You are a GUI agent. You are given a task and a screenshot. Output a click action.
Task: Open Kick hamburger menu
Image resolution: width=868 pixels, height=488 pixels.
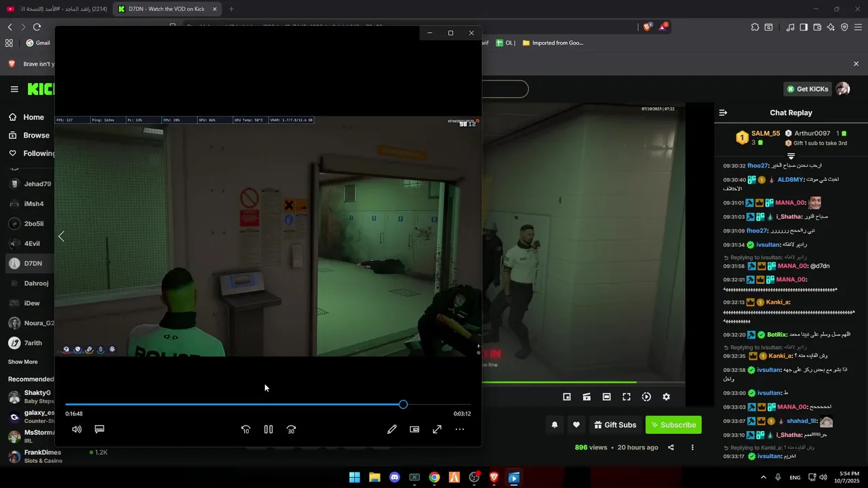click(x=14, y=89)
